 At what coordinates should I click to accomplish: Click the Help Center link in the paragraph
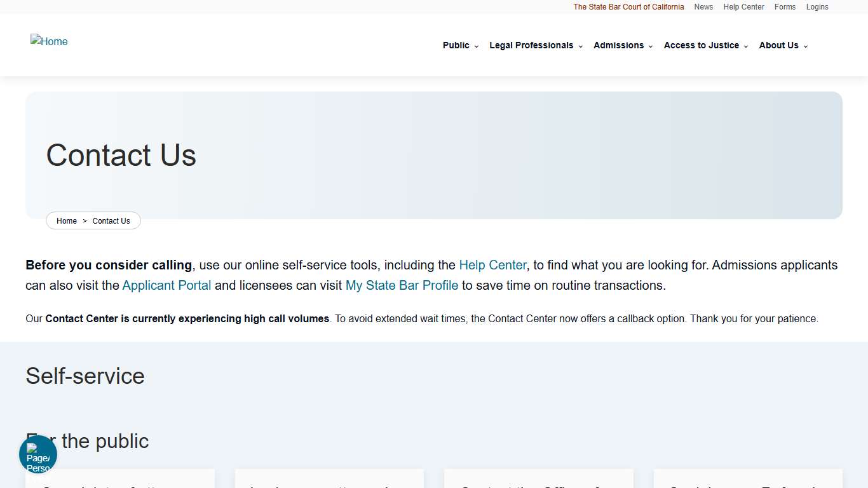492,265
